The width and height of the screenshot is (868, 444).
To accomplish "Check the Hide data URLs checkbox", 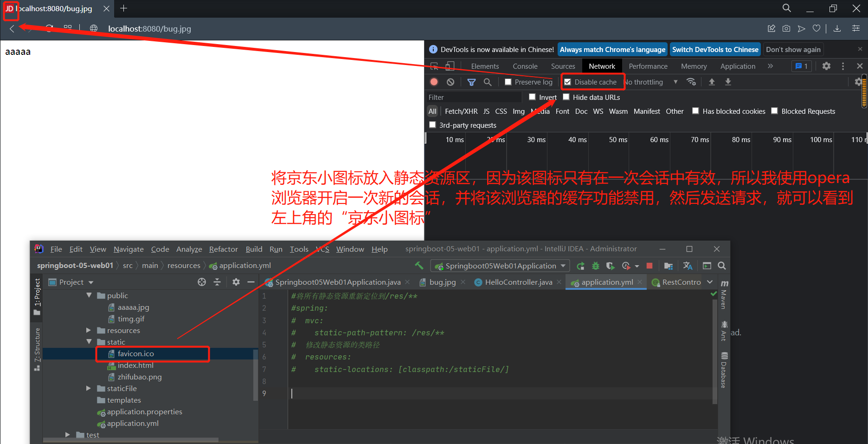I will tap(566, 97).
